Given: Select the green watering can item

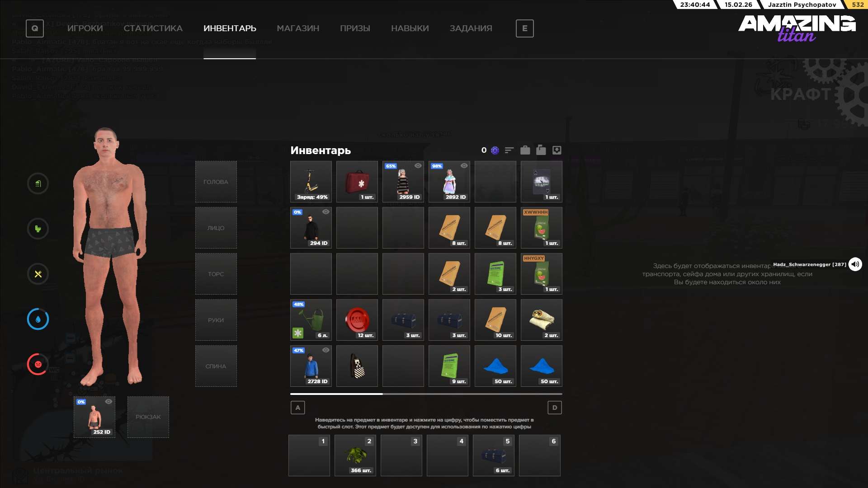Looking at the screenshot, I should [311, 320].
